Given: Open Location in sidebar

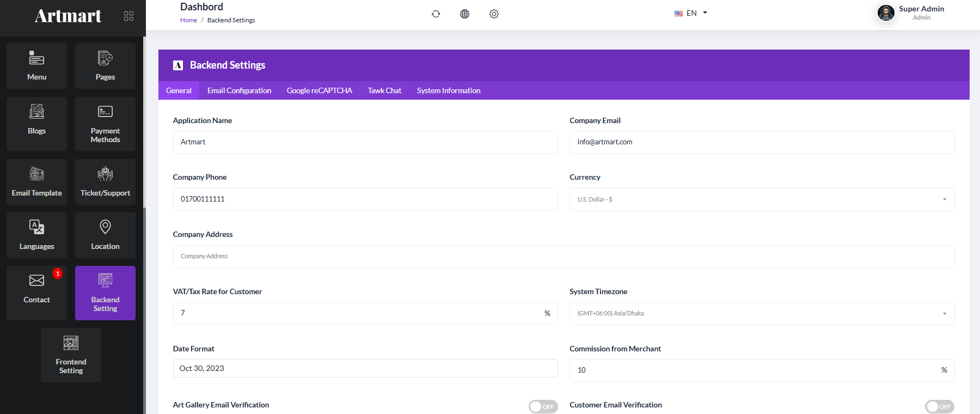Looking at the screenshot, I should point(105,235).
